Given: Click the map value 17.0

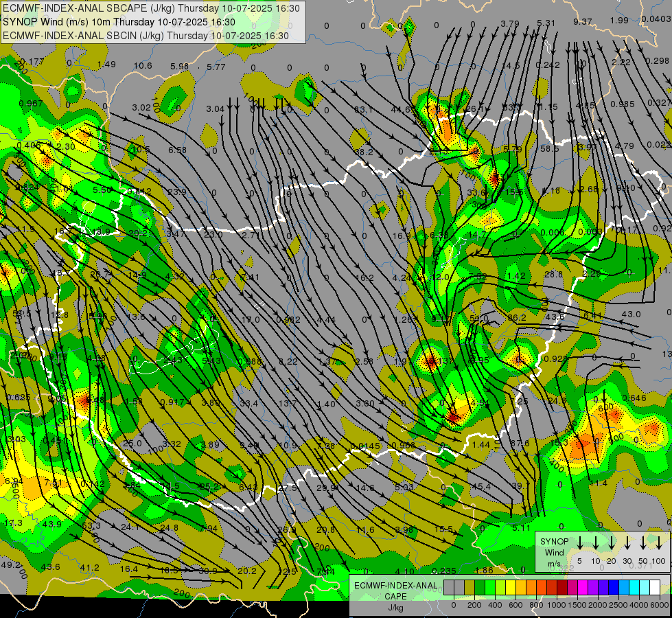Looking at the screenshot, I should (x=251, y=320).
